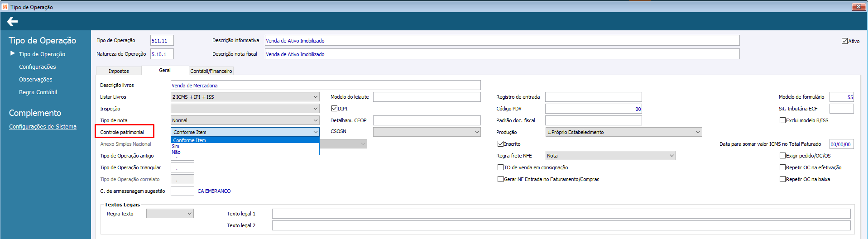Open Tipo de Operação in sidebar

point(42,54)
